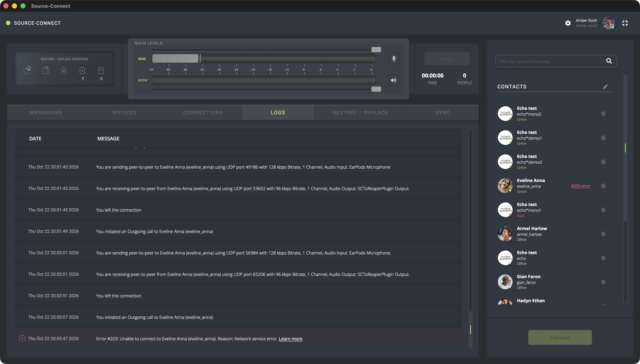Toggle the microphone mute button

[x=394, y=58]
